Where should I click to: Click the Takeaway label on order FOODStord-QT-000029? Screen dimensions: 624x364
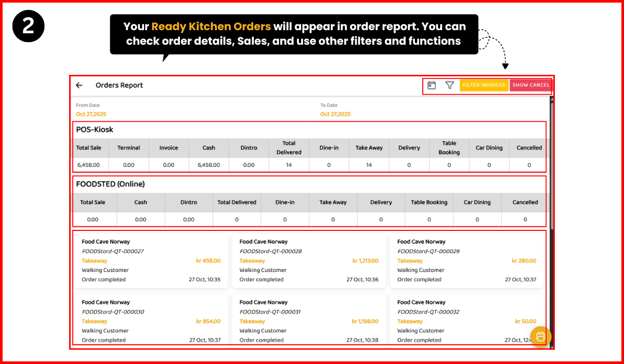coord(410,261)
